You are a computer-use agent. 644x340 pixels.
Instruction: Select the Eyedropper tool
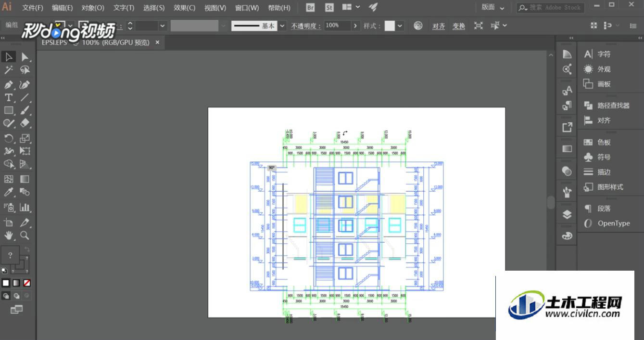click(9, 192)
